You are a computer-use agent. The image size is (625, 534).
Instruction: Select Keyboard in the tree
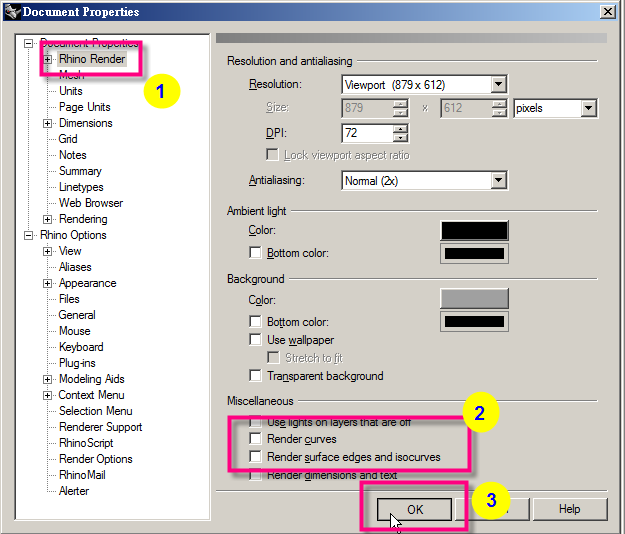click(x=81, y=347)
